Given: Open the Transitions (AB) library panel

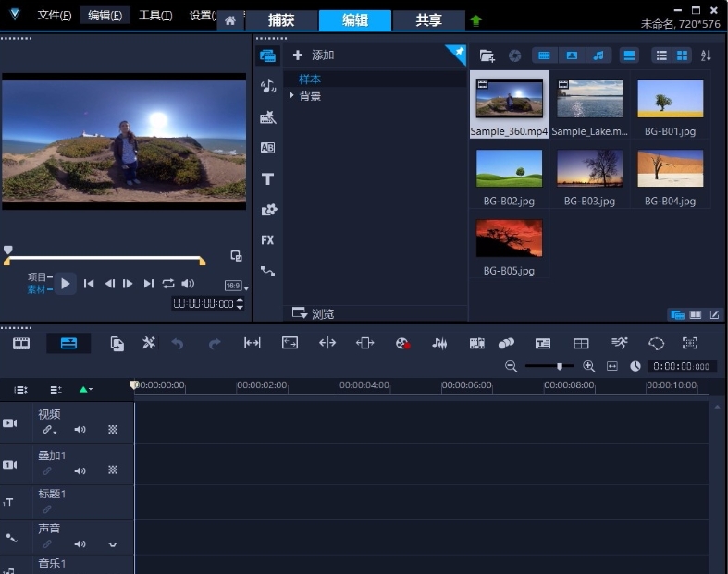Looking at the screenshot, I should point(267,148).
